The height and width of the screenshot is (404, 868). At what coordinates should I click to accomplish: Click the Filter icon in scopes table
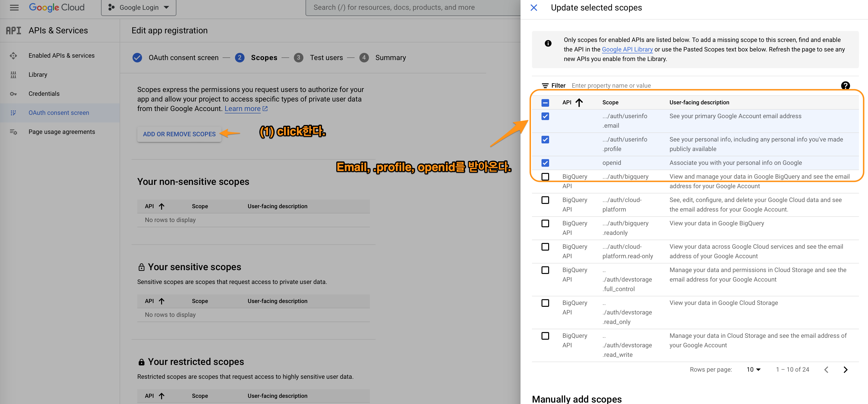point(545,86)
